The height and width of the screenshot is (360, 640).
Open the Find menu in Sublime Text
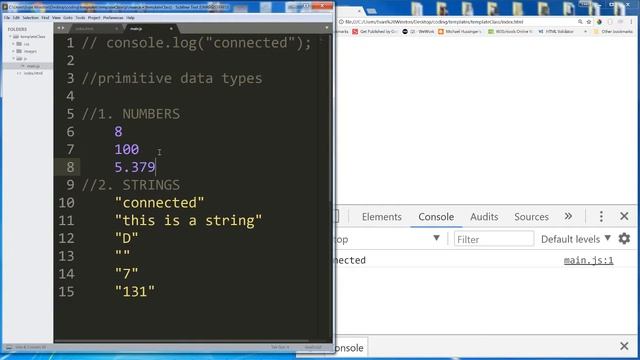point(45,18)
